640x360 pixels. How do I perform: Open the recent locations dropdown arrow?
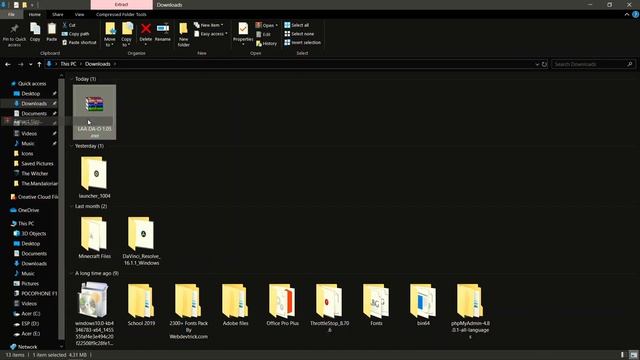click(31, 64)
